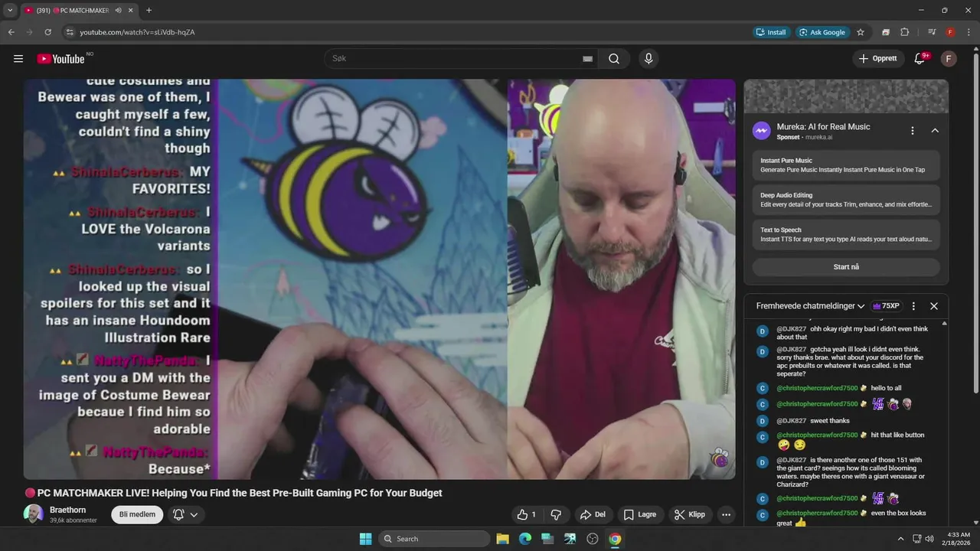Go to the YouTube home logo
The image size is (980, 551).
[x=61, y=59]
